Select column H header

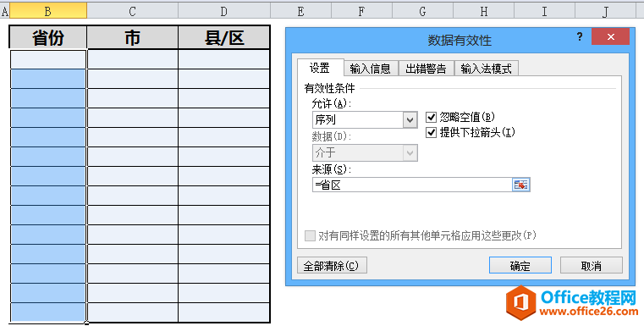click(484, 11)
